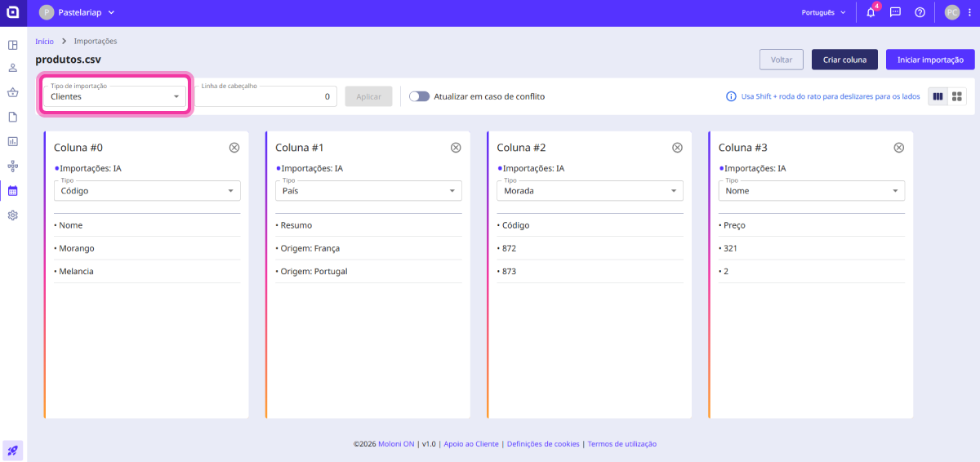Click the Origem: Portugal row
Screen dimensions: 980x462
[368, 271]
